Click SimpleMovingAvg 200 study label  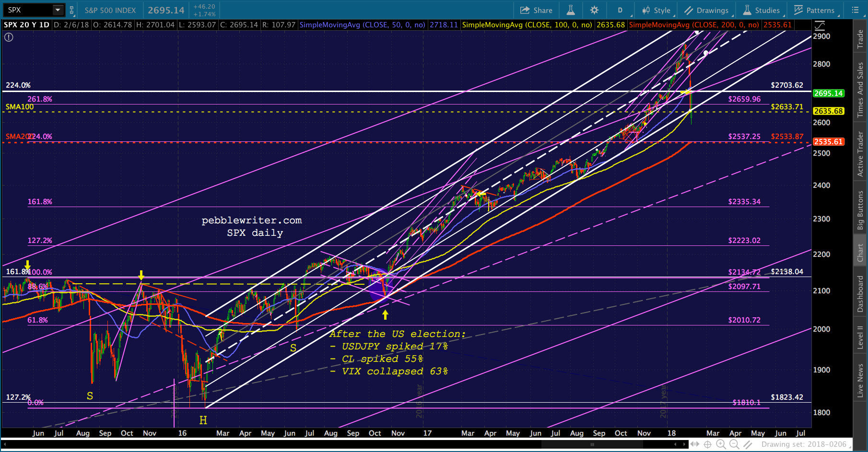(694, 25)
